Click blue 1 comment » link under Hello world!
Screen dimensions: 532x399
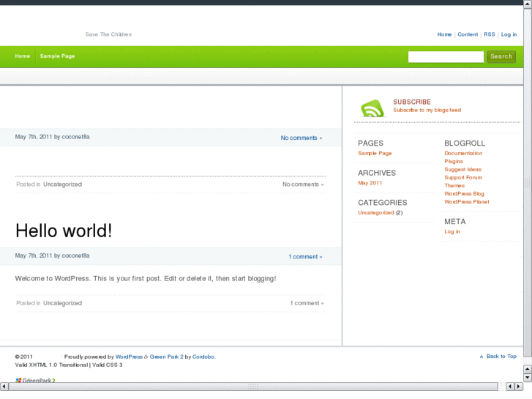click(305, 257)
